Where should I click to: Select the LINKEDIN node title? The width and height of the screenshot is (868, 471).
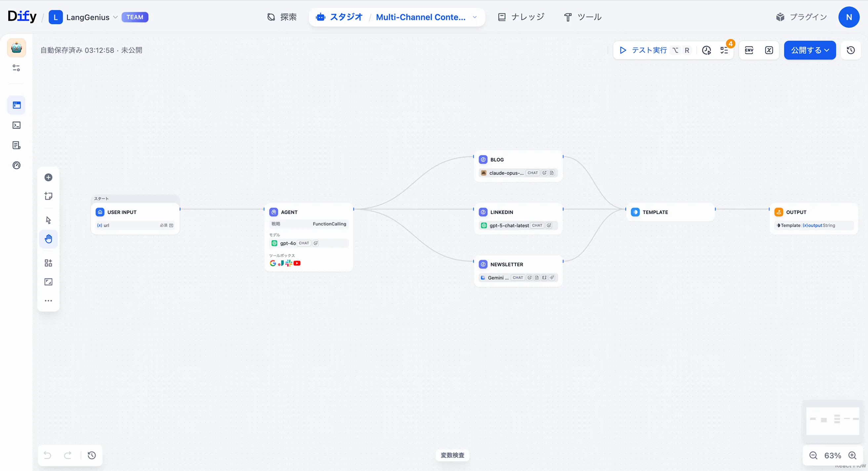coord(501,212)
